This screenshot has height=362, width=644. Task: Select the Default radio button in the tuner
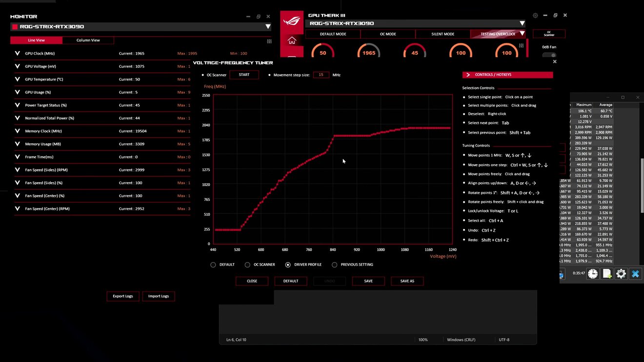(x=213, y=265)
